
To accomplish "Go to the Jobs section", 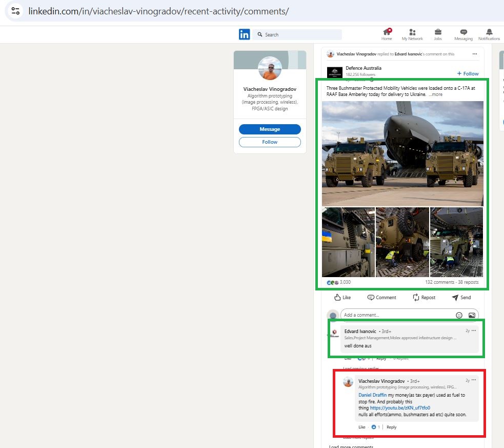I will [x=438, y=34].
